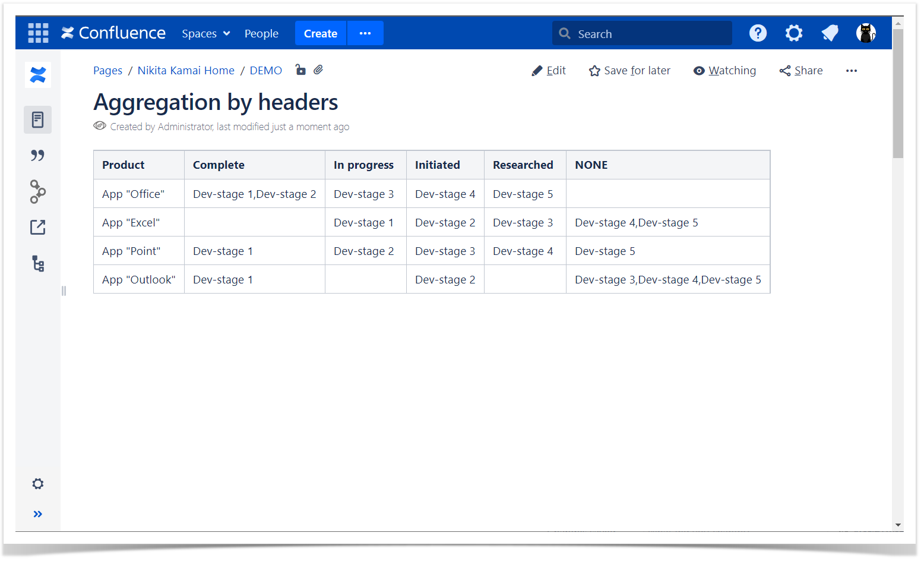Open the page tree icon in sidebar
This screenshot has height=561, width=924.
(38, 263)
